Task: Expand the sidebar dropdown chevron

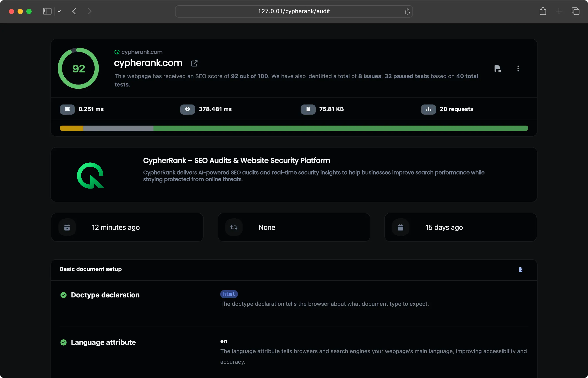Action: click(59, 11)
